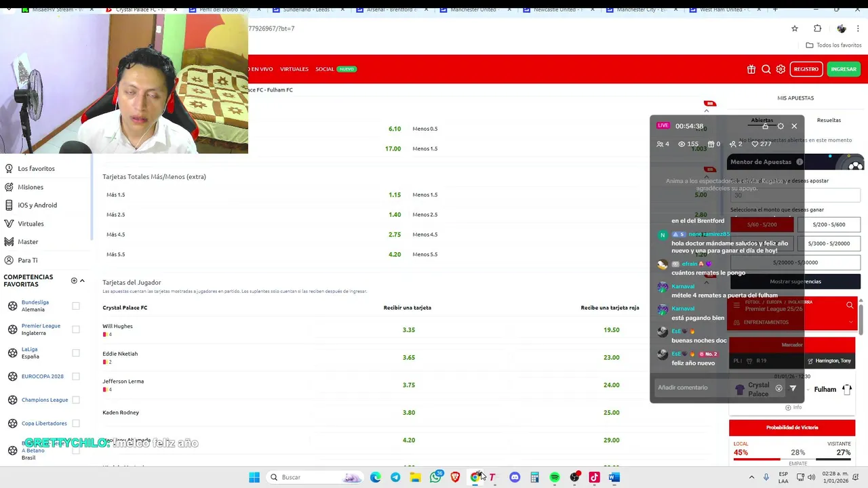The width and height of the screenshot is (868, 488).
Task: Open the browser profile avatar
Action: (x=842, y=28)
